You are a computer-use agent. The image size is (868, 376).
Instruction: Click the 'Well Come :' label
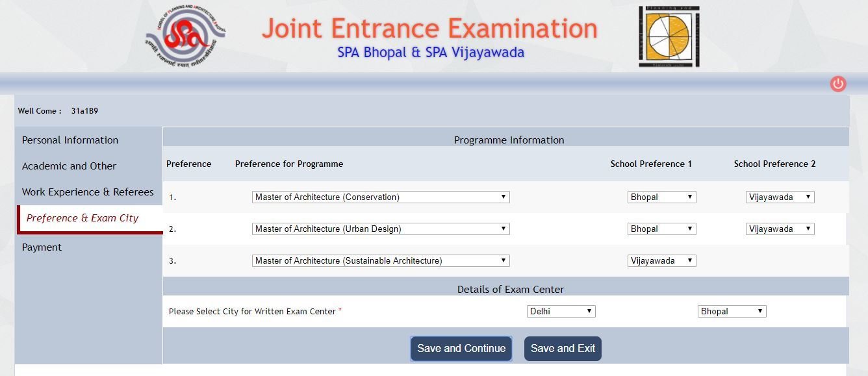point(40,111)
